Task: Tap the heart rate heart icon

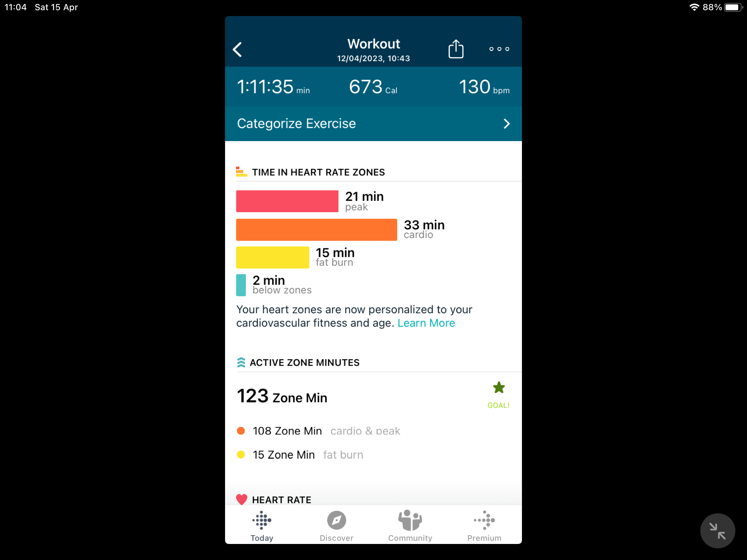Action: [241, 499]
